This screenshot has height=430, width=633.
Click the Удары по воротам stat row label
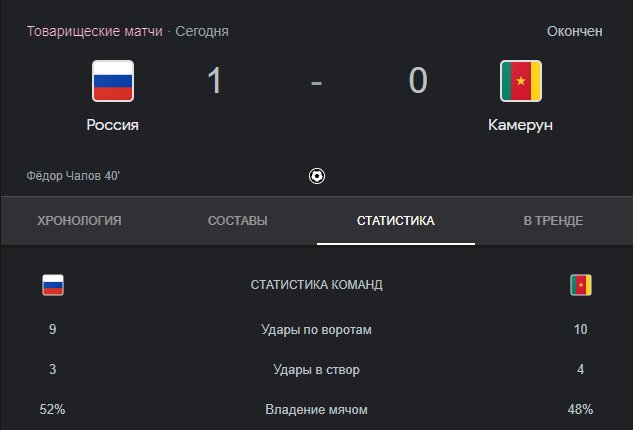316,329
